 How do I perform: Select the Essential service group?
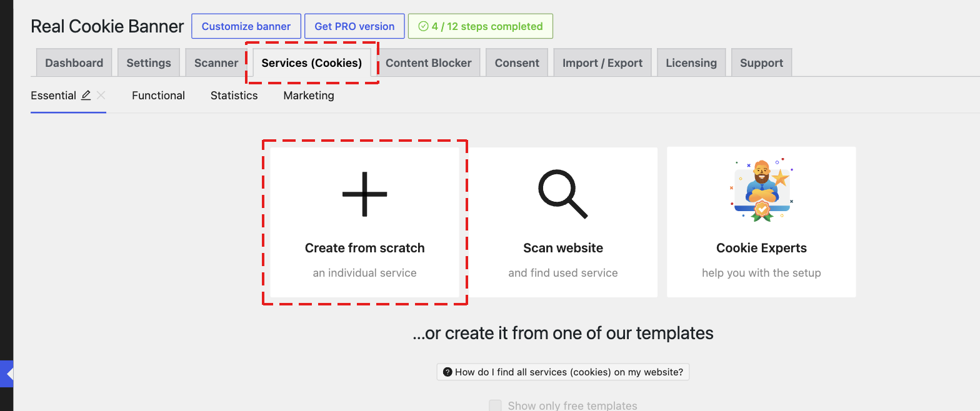click(54, 96)
